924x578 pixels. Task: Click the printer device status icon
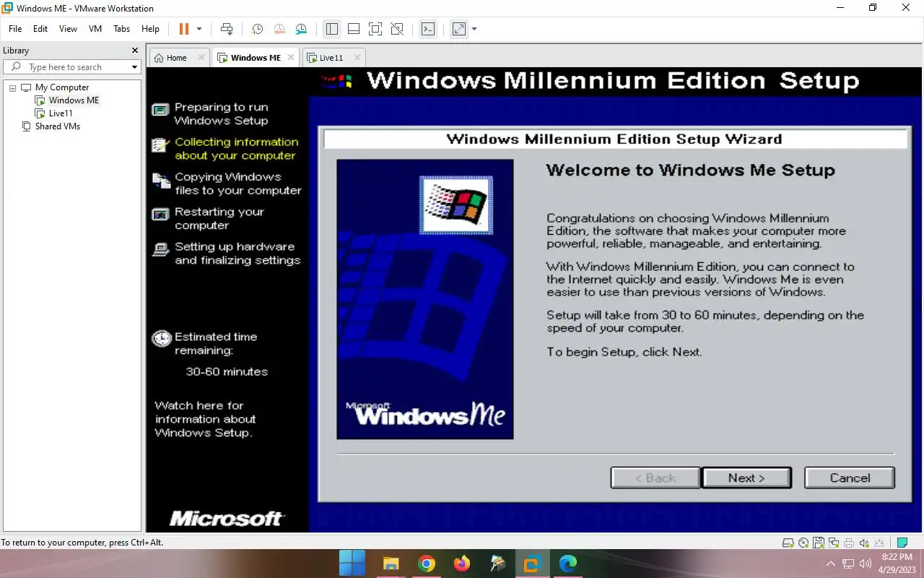849,543
